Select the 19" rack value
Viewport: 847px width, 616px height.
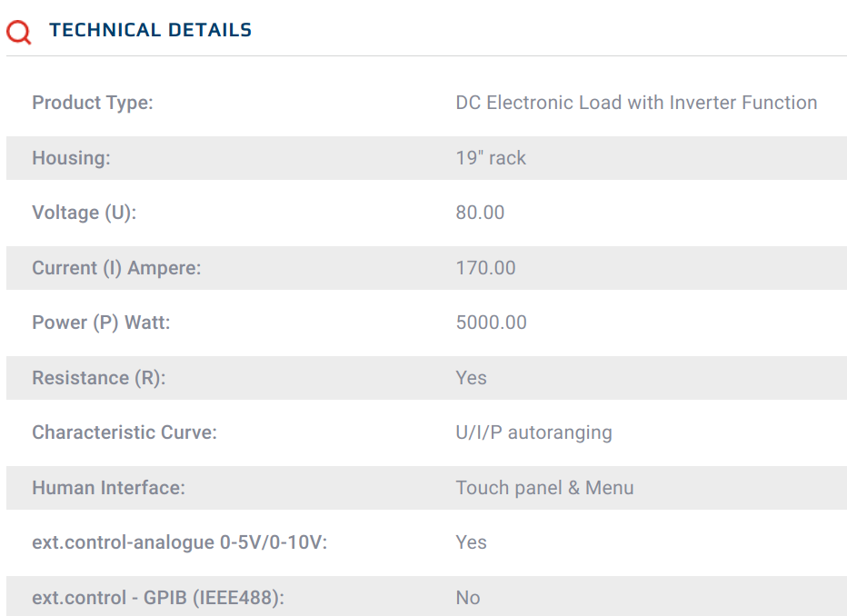(491, 158)
